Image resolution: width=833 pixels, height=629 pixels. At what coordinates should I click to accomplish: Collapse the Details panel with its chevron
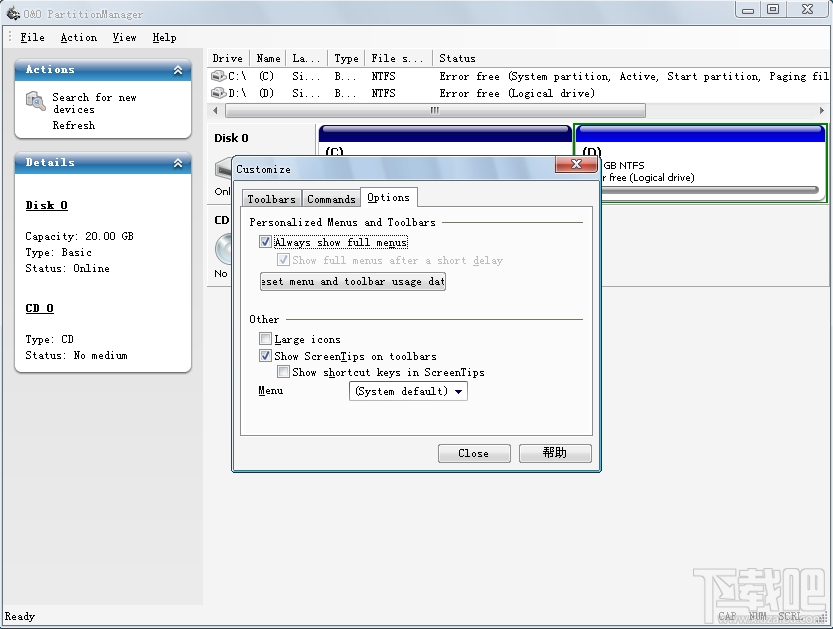[179, 162]
